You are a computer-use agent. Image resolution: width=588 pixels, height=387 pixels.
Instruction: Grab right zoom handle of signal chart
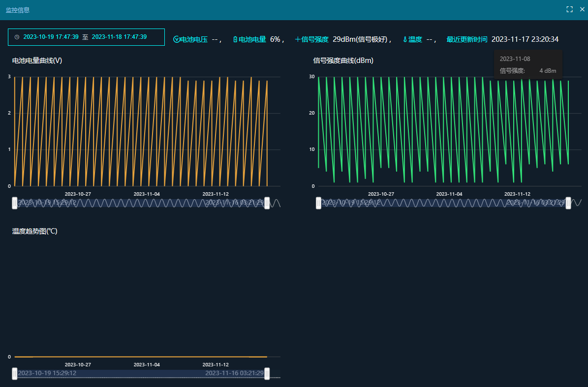click(568, 203)
